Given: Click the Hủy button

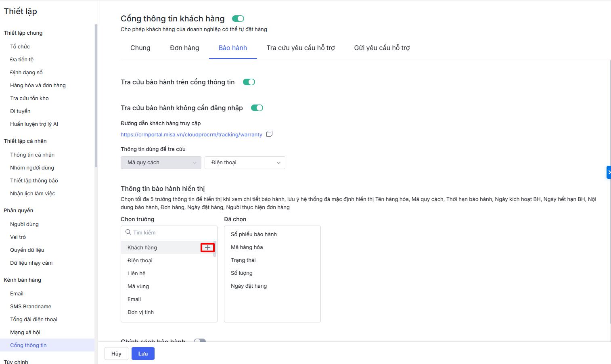Looking at the screenshot, I should [x=116, y=354].
